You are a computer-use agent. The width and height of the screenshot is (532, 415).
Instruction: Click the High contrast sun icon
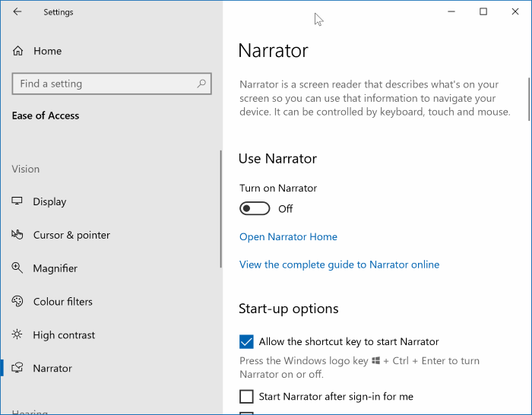pos(17,334)
